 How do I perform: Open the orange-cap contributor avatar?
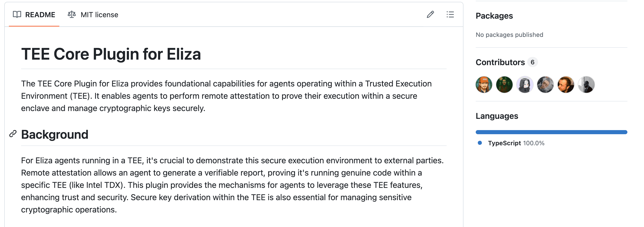coord(484,84)
